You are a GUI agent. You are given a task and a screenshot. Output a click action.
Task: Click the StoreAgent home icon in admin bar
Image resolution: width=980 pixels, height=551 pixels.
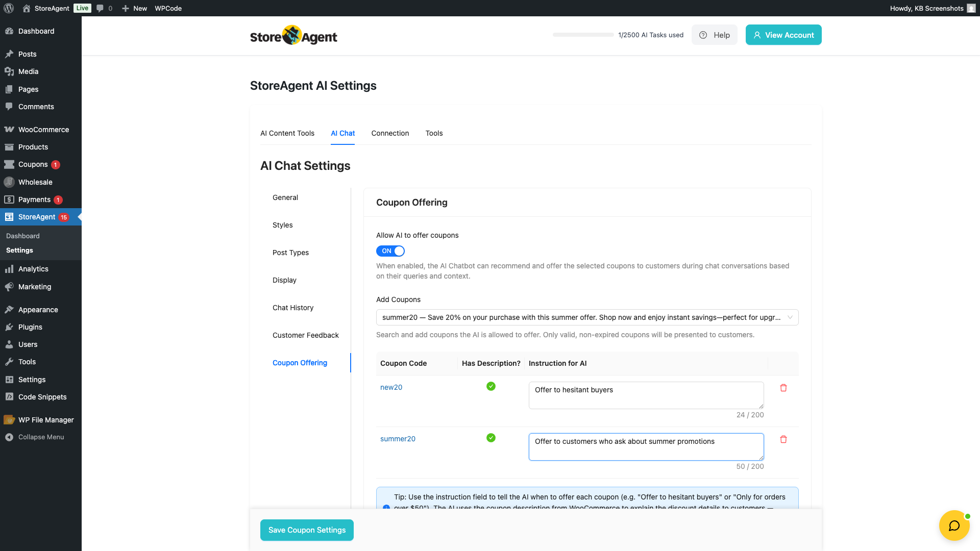coord(27,8)
